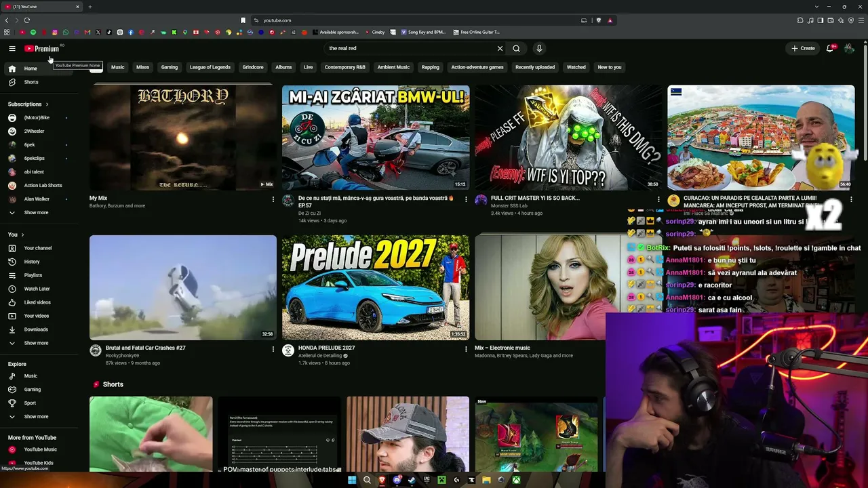Open Steam from the taskbar

click(x=412, y=480)
